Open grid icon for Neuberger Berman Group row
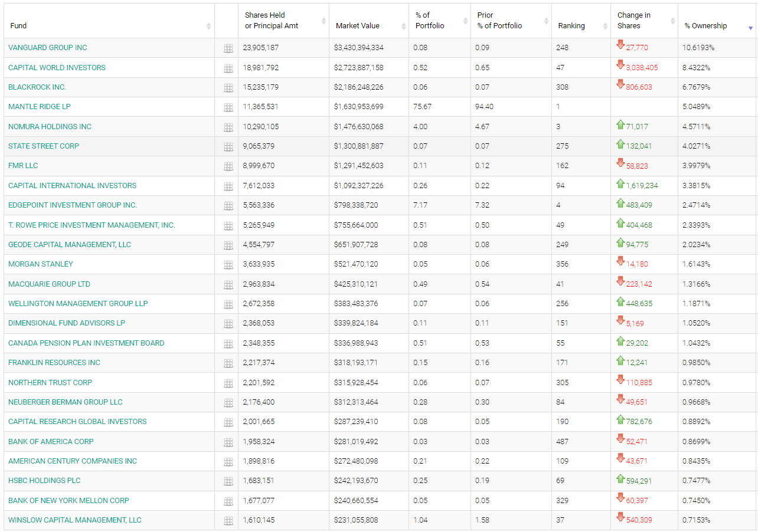The width and height of the screenshot is (758, 532). pos(228,403)
